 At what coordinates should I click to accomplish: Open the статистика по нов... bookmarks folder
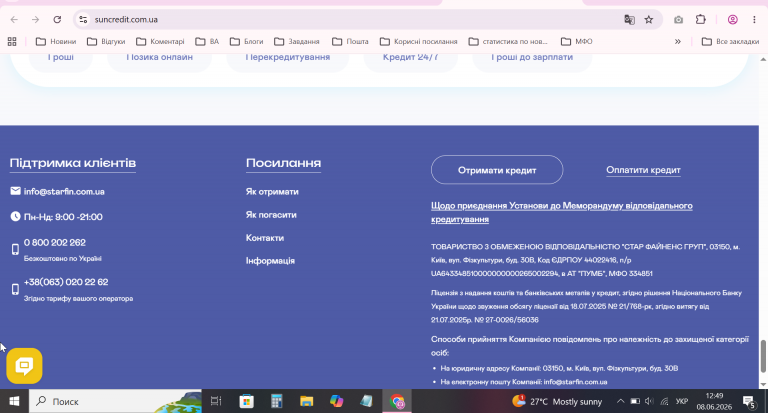click(x=508, y=42)
